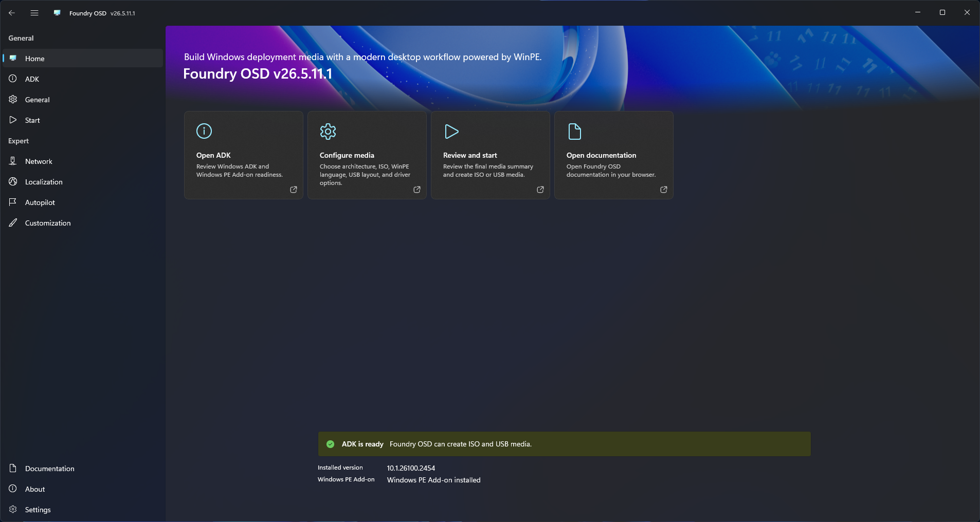This screenshot has width=980, height=522.
Task: Click the Home monitor icon in sidebar
Action: point(13,58)
